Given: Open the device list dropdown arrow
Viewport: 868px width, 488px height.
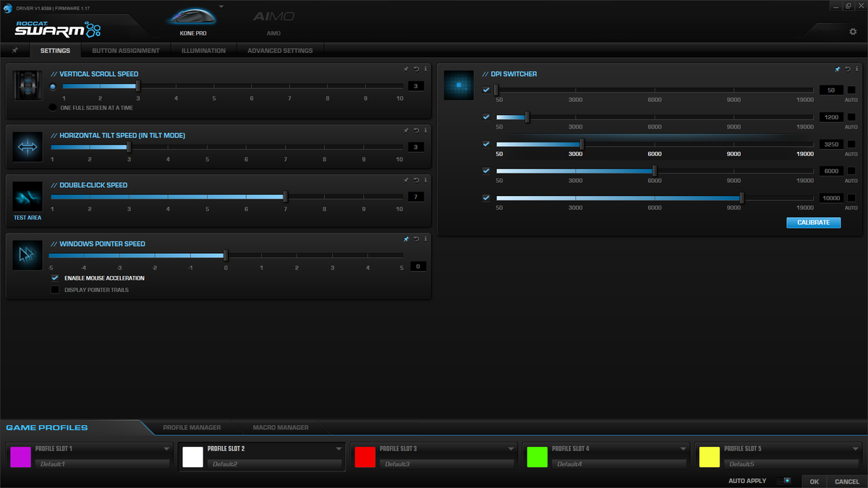Looking at the screenshot, I should [221, 6].
